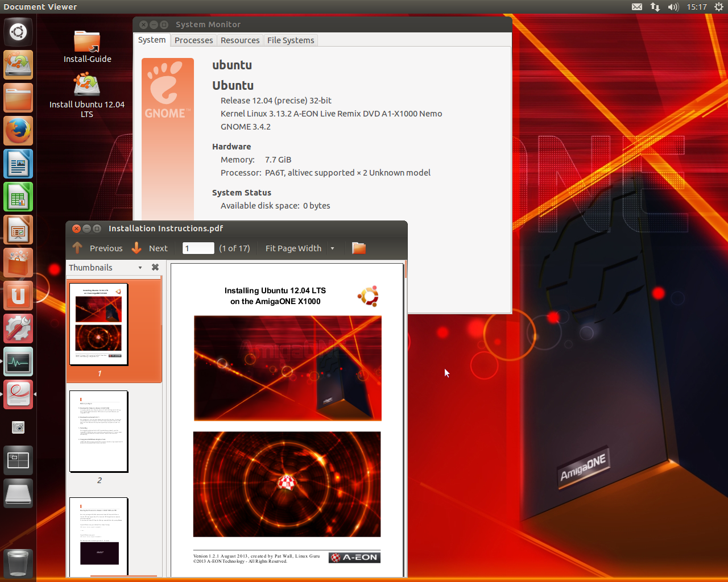Click the page number input field
This screenshot has width=728, height=582.
coord(198,248)
